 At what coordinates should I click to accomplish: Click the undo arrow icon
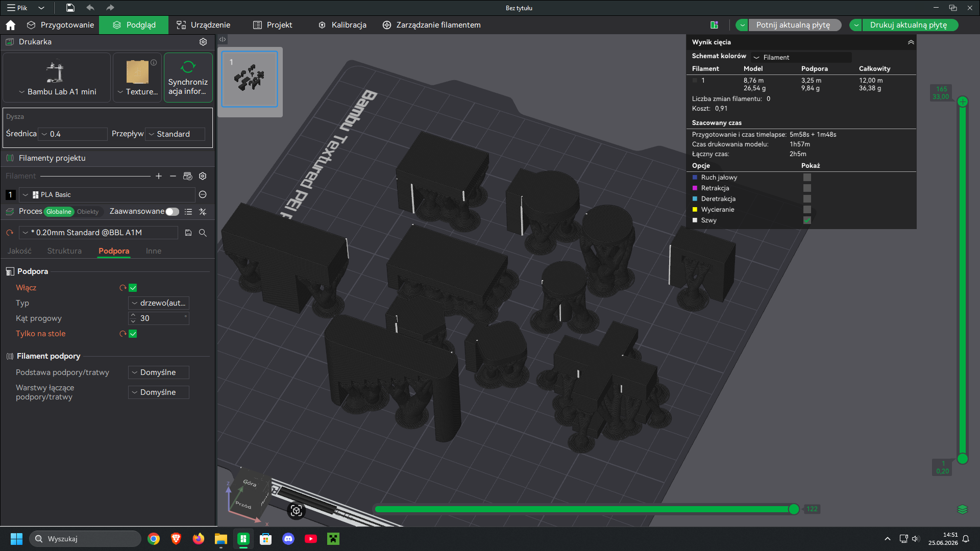click(90, 8)
